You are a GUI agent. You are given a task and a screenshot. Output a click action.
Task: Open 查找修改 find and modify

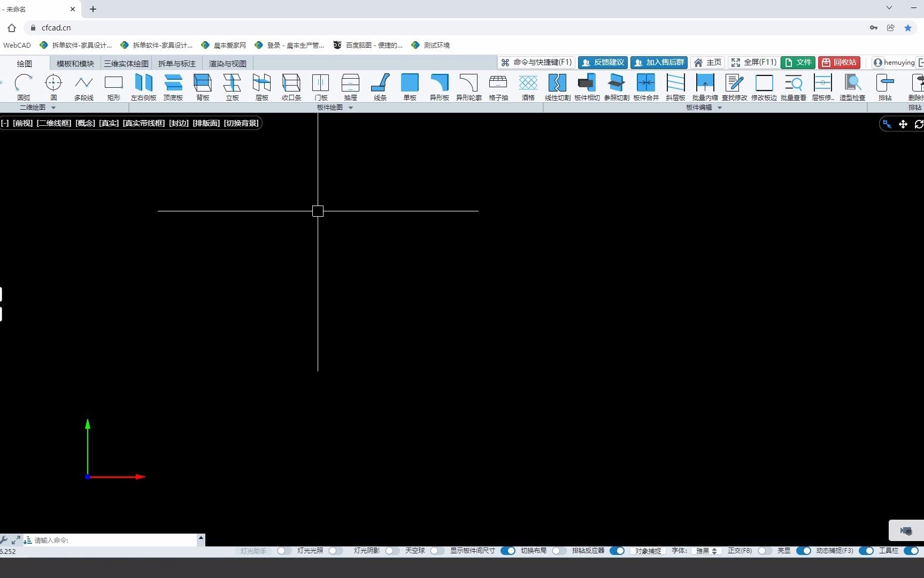tap(734, 87)
